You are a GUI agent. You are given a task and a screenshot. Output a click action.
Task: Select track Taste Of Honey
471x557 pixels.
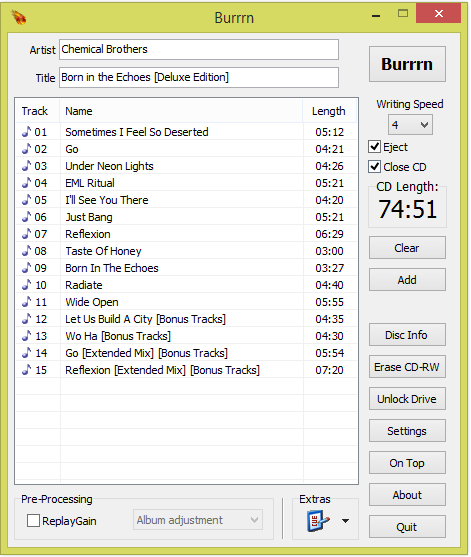tap(186, 251)
